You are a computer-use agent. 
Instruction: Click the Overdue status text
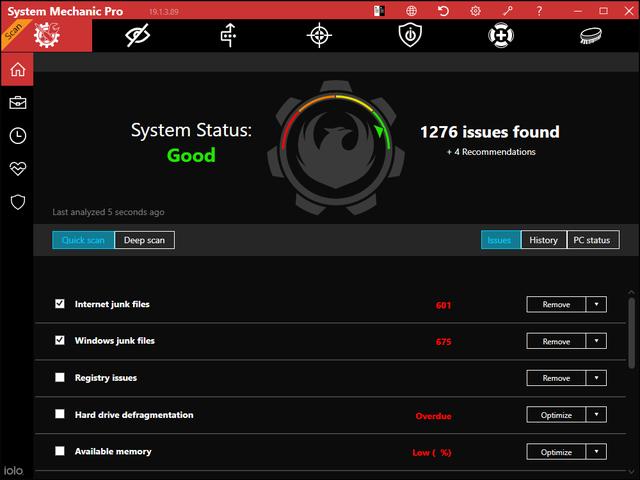(x=433, y=416)
